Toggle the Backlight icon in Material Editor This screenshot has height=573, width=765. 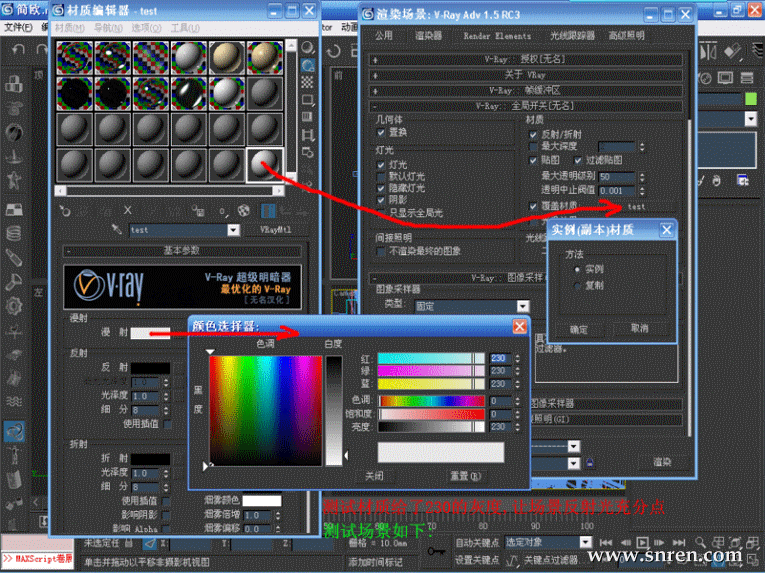(x=307, y=65)
